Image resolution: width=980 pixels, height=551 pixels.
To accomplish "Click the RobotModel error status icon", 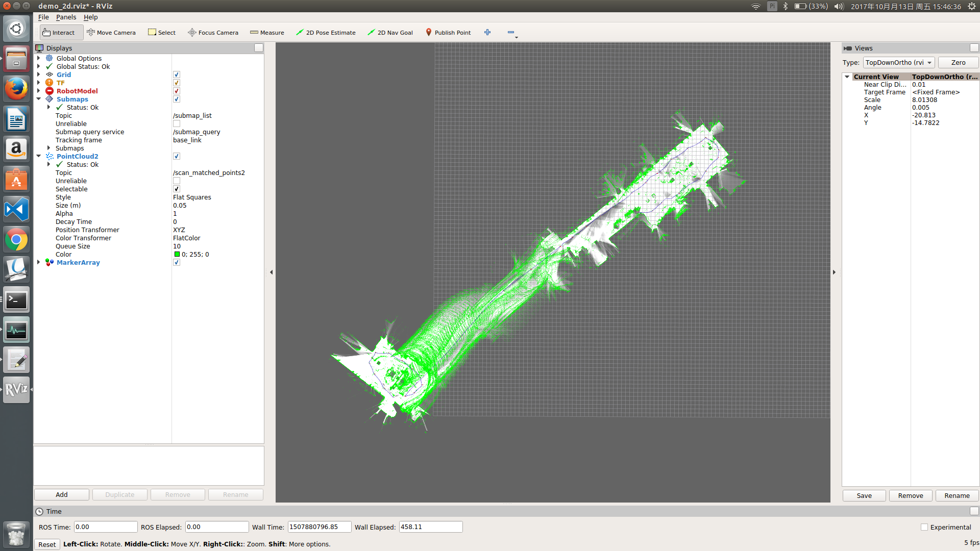I will 50,91.
